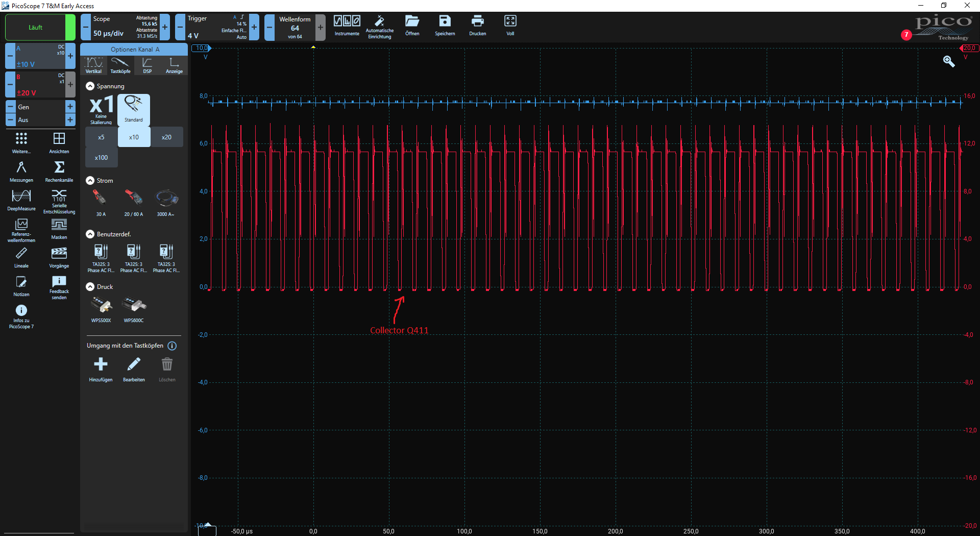
Task: Collapse the Benutzerdef. section
Action: (90, 234)
